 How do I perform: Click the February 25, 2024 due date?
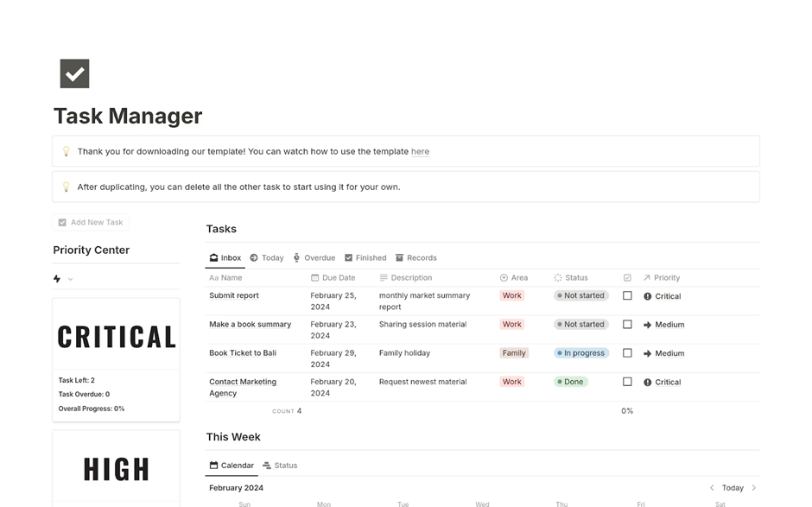click(333, 301)
